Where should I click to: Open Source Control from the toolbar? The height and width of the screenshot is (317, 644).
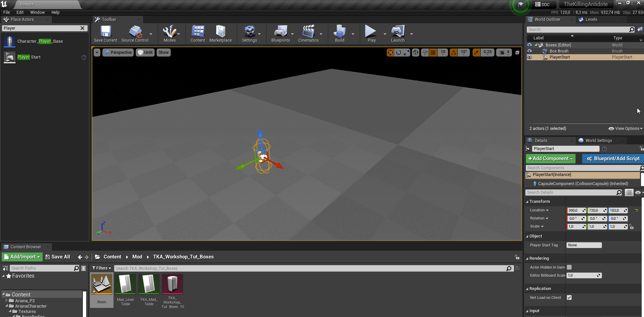(135, 34)
